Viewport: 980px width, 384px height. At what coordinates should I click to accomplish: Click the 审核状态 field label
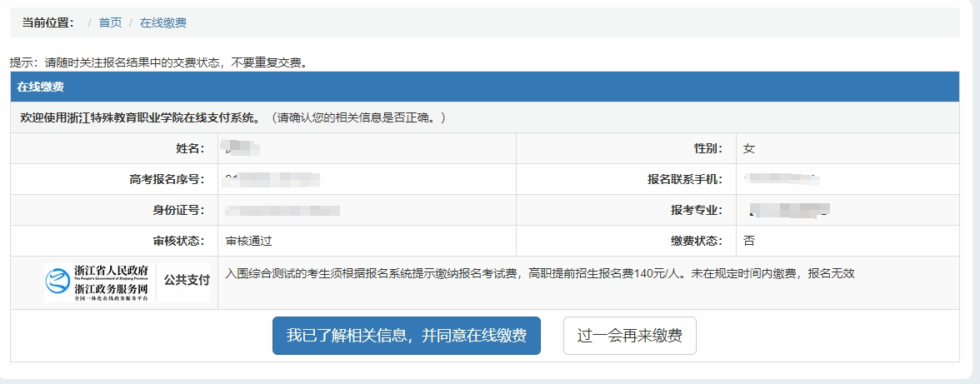[x=178, y=241]
